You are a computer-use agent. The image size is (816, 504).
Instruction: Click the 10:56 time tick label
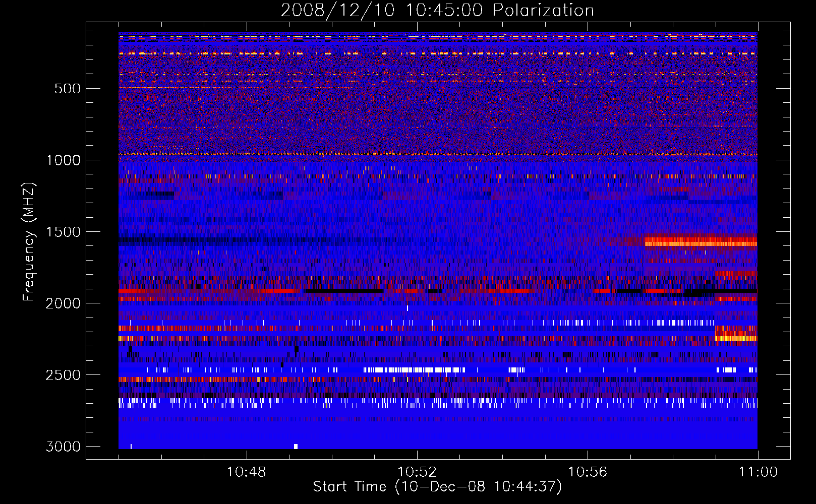click(588, 472)
